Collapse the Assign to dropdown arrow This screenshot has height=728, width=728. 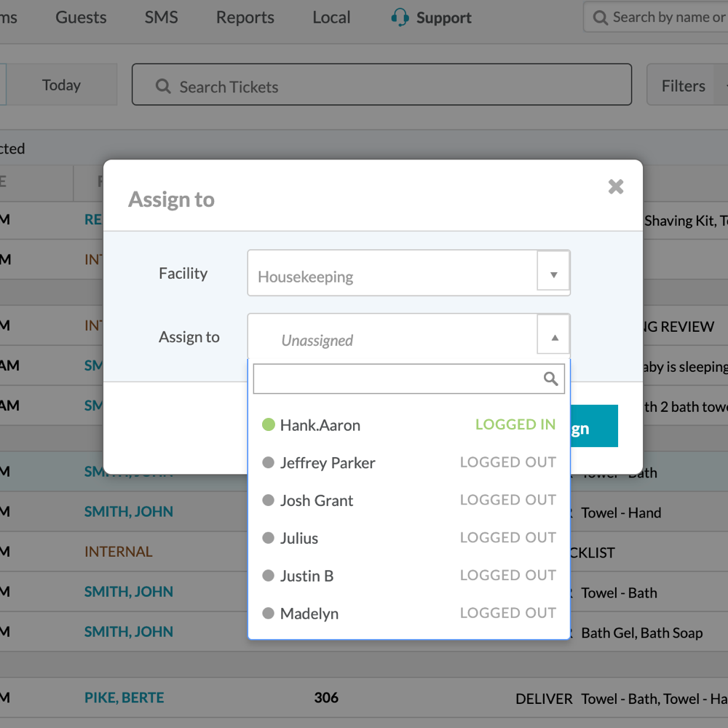(x=554, y=337)
